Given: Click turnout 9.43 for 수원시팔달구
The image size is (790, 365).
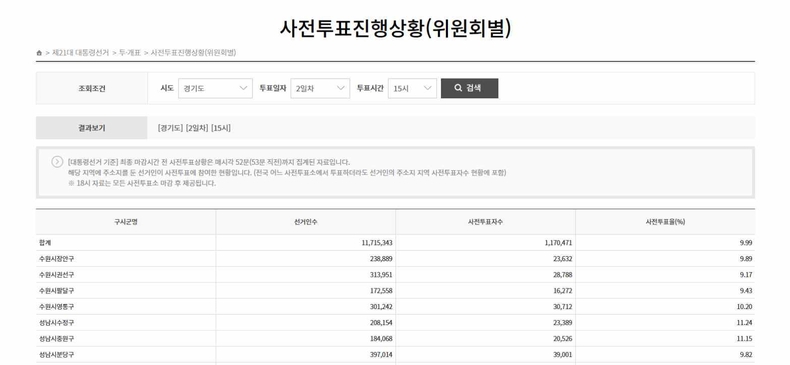Looking at the screenshot, I should [746, 291].
